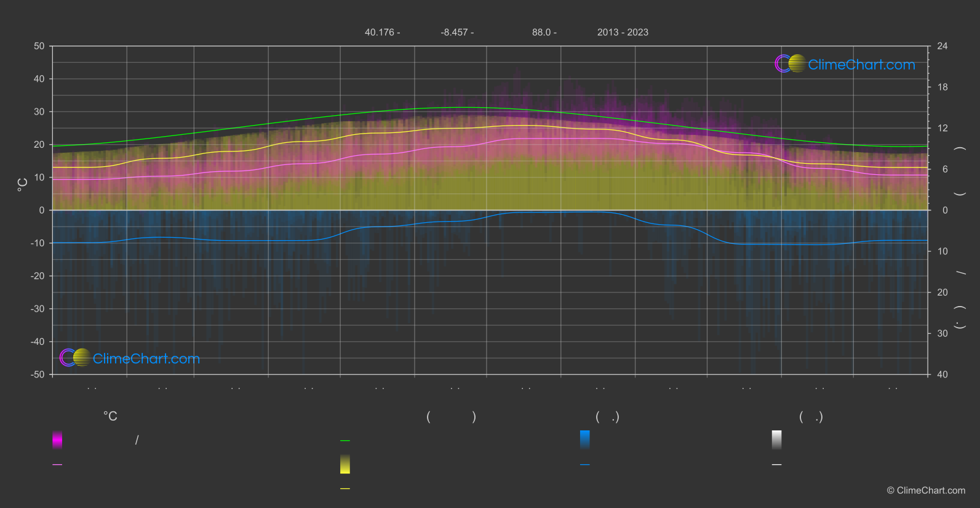The height and width of the screenshot is (508, 980).
Task: Toggle the blue gradient legend swatch
Action: click(x=585, y=440)
